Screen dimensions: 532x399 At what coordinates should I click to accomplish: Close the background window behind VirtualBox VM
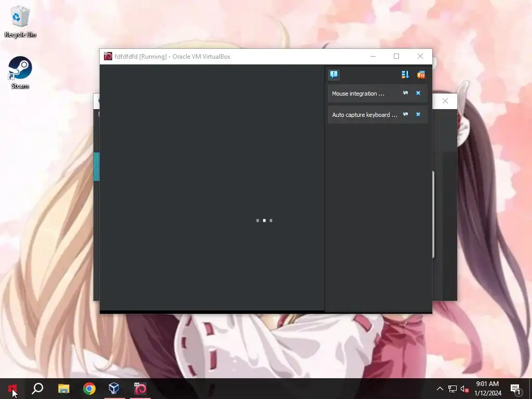[x=445, y=101]
